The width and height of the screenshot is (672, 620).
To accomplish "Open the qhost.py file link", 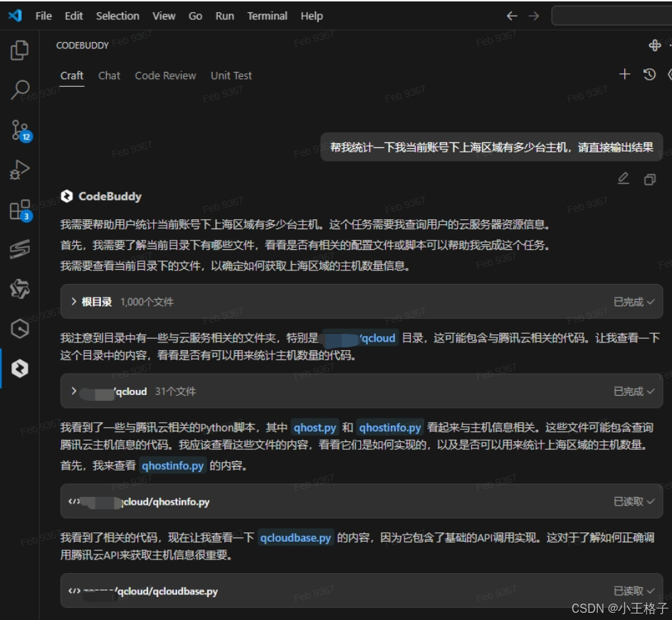I will pyautogui.click(x=315, y=428).
